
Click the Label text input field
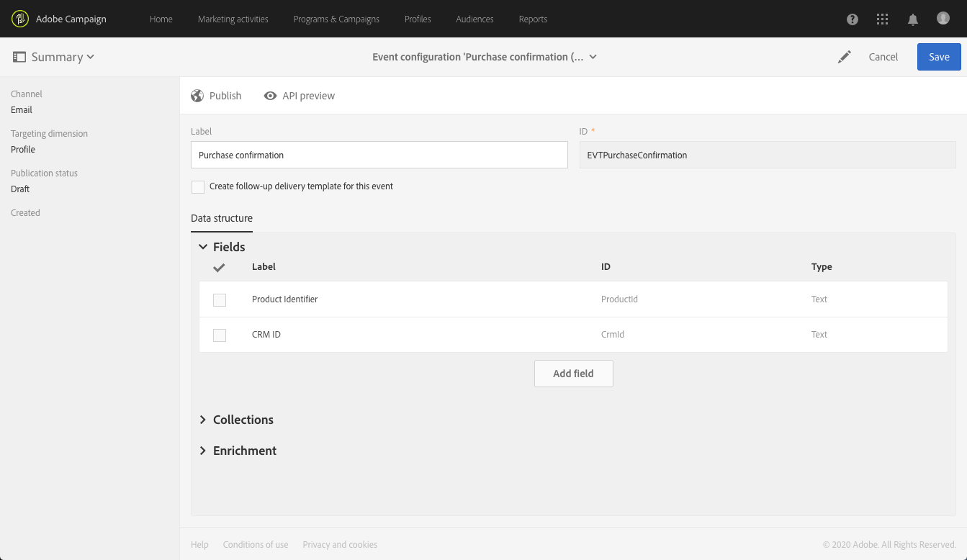point(379,155)
